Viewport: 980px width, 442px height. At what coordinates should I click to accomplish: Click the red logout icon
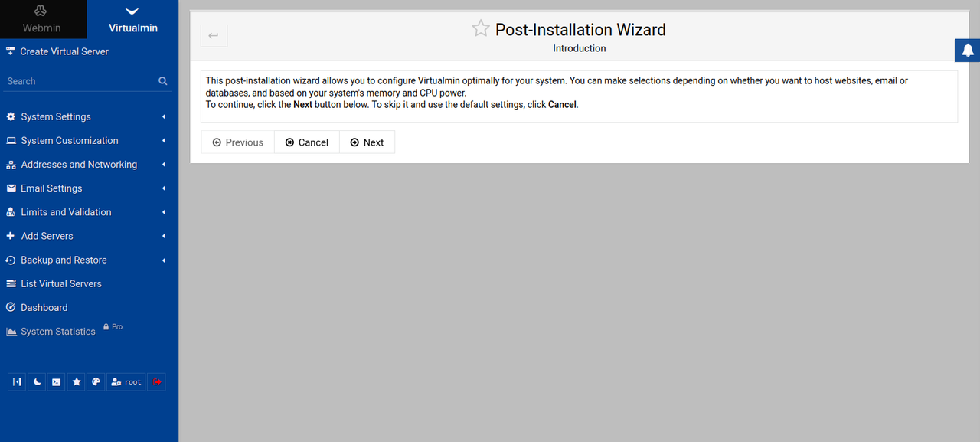tap(156, 381)
